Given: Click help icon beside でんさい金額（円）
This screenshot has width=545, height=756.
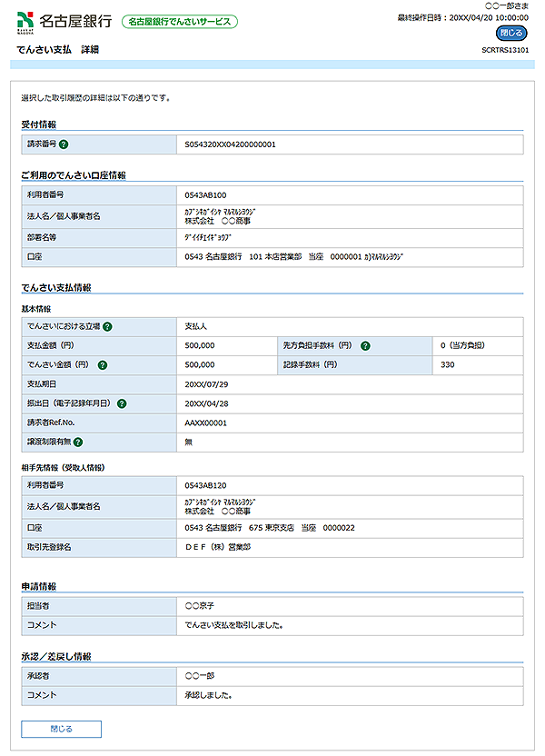Looking at the screenshot, I should (x=102, y=365).
